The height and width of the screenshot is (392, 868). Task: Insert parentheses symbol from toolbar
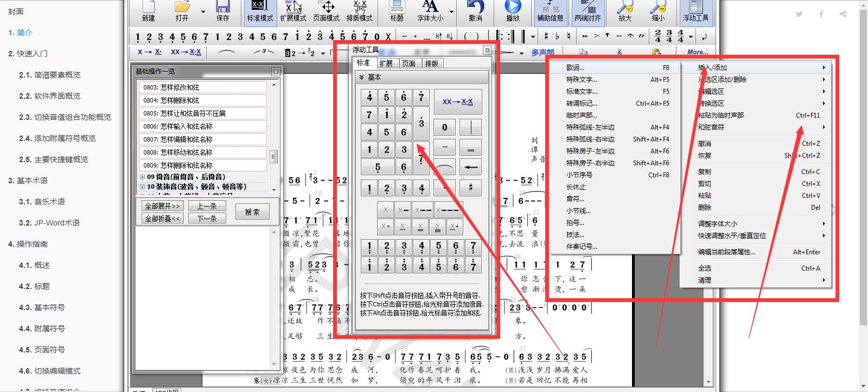[471, 36]
